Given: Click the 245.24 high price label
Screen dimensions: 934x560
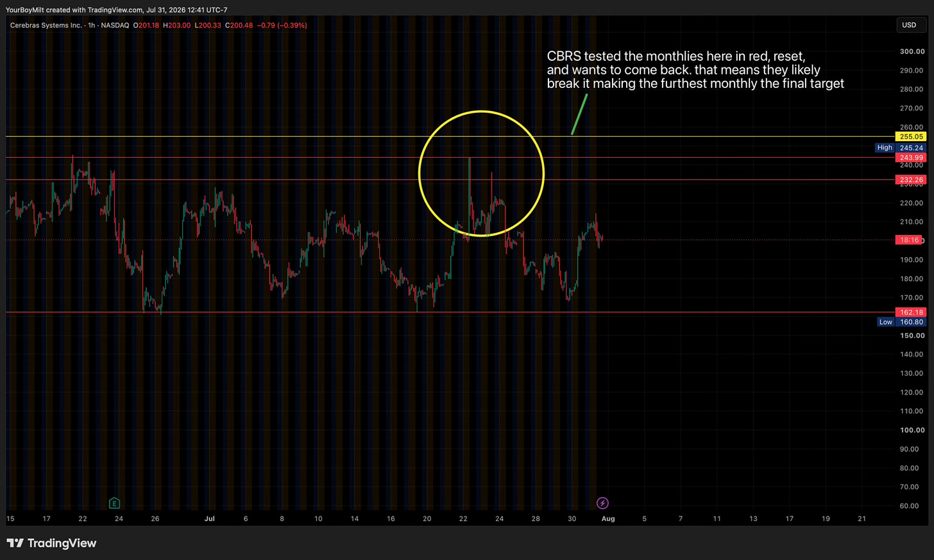Looking at the screenshot, I should pos(911,148).
